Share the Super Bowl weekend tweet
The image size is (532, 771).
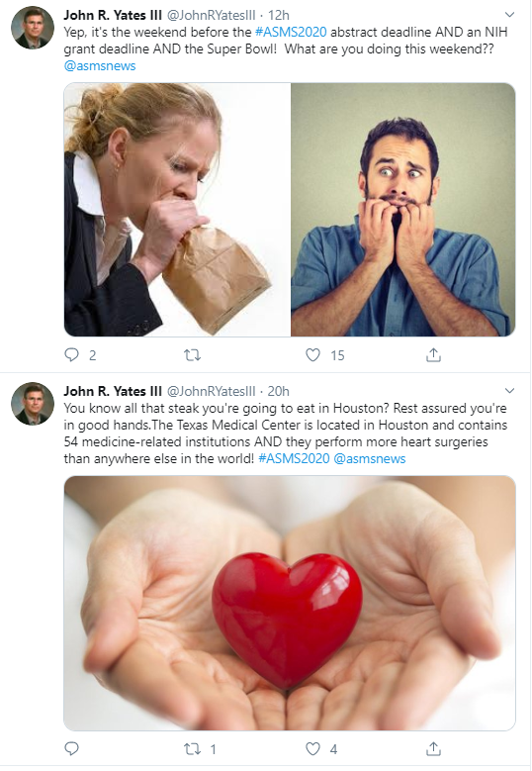433,354
